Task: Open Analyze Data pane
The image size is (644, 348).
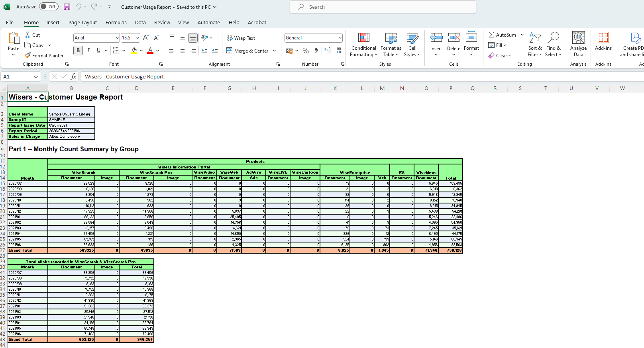Action: click(x=578, y=45)
